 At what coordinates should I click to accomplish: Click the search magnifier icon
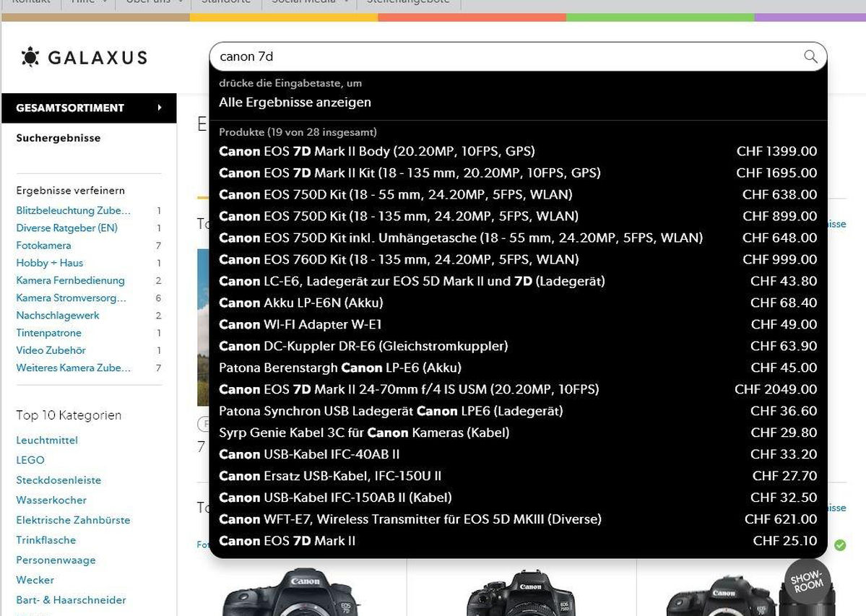(x=810, y=56)
